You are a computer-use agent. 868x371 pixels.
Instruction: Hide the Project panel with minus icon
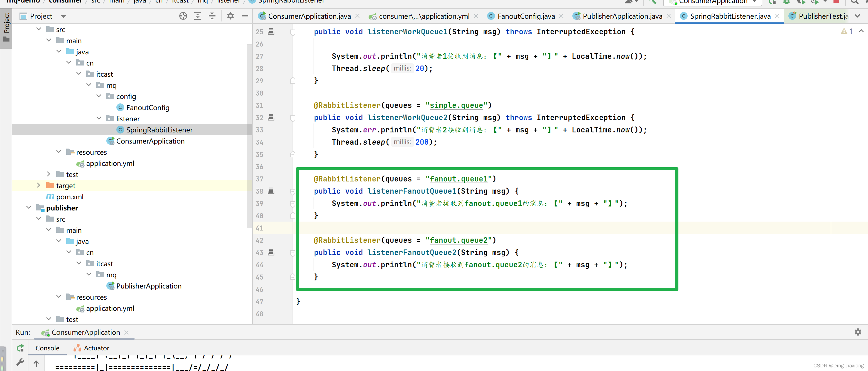point(245,16)
